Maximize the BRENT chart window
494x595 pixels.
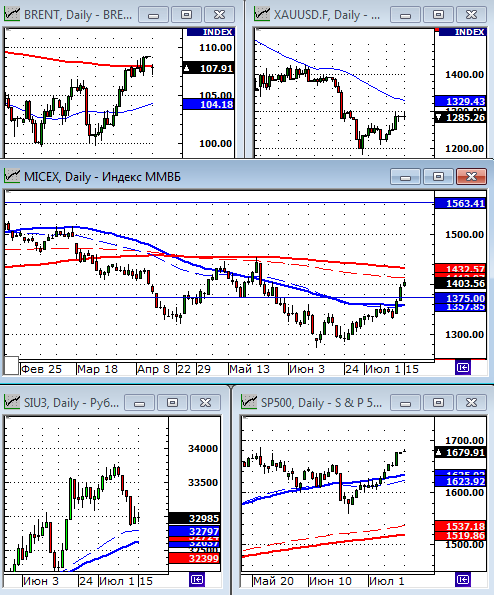coord(186,15)
